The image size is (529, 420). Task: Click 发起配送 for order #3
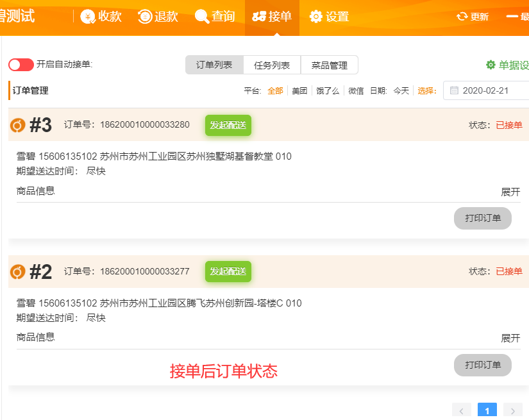point(228,126)
